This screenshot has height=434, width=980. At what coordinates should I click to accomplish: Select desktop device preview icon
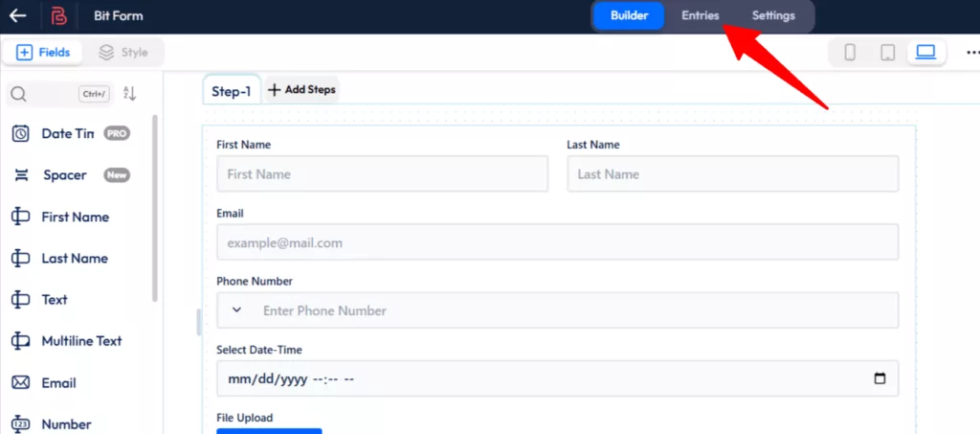pyautogui.click(x=924, y=53)
